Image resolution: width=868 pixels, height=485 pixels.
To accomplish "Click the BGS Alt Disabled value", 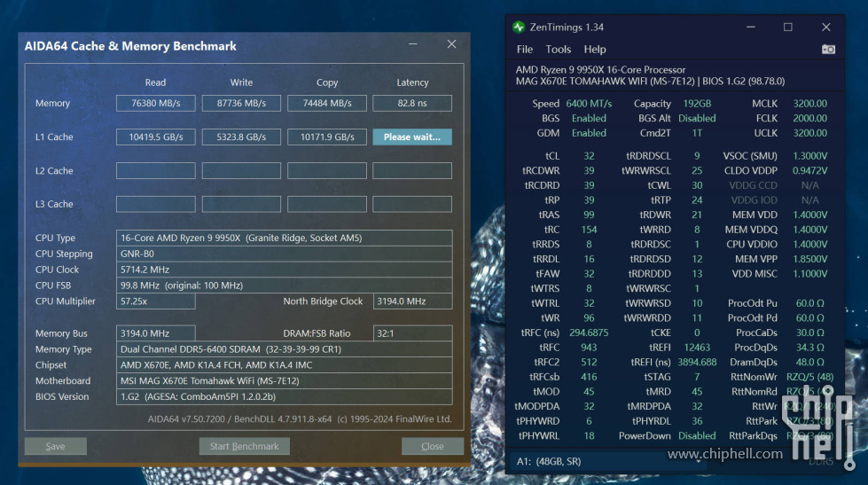I will click(697, 119).
